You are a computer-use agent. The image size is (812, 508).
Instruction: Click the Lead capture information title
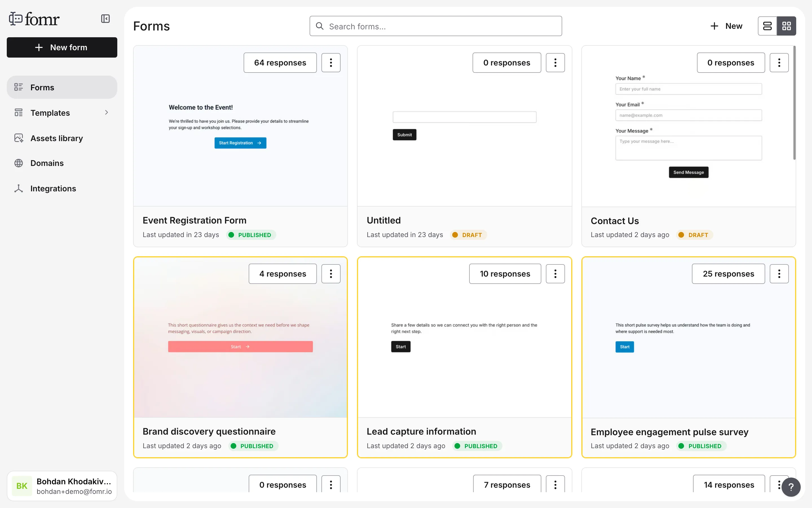click(422, 432)
